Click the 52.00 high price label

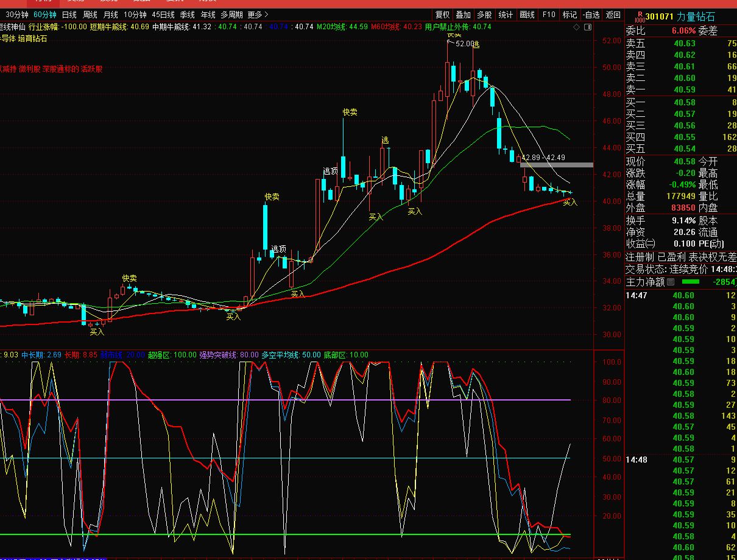click(465, 44)
